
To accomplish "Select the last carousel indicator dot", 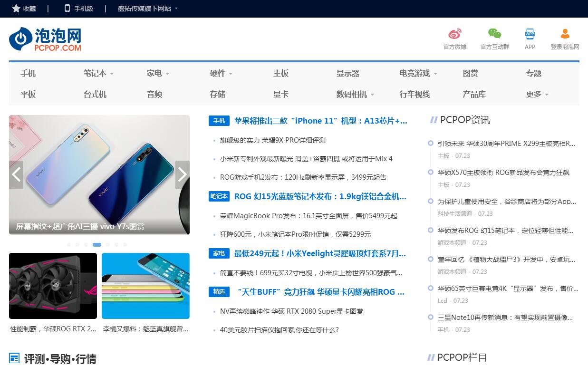I will (125, 245).
